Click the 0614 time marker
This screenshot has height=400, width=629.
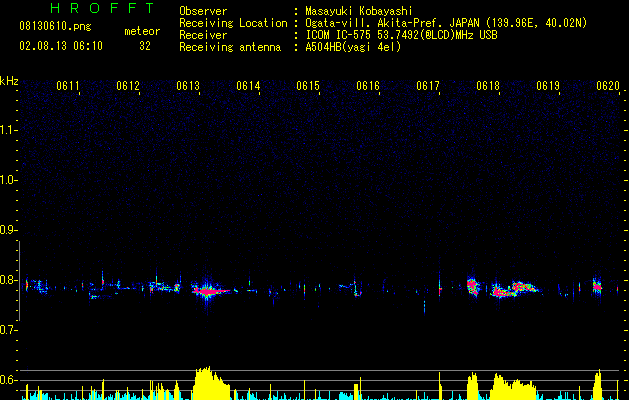248,86
